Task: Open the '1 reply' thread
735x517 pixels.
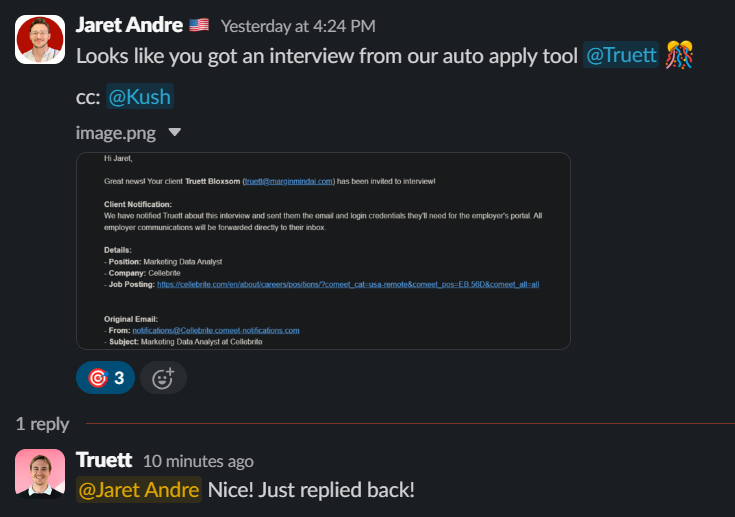Action: pyautogui.click(x=42, y=424)
